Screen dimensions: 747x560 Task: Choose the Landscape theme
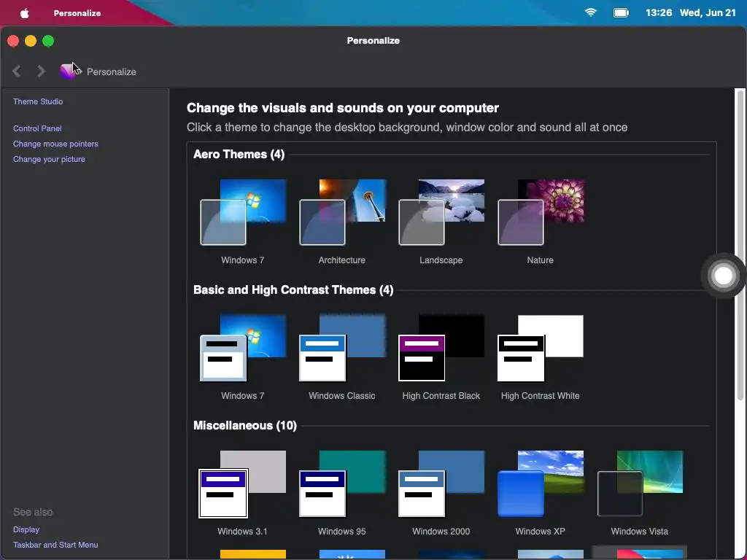click(441, 222)
